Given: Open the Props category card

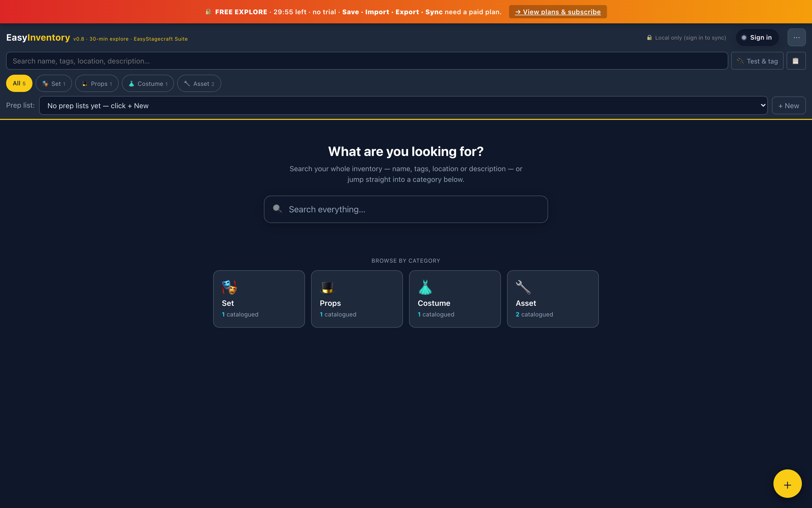Looking at the screenshot, I should click(357, 299).
